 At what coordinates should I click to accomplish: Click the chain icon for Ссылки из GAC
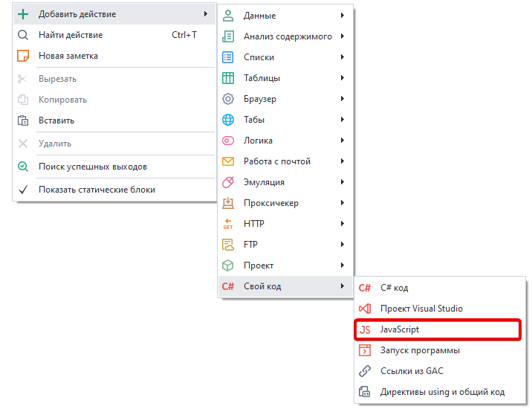pos(364,371)
